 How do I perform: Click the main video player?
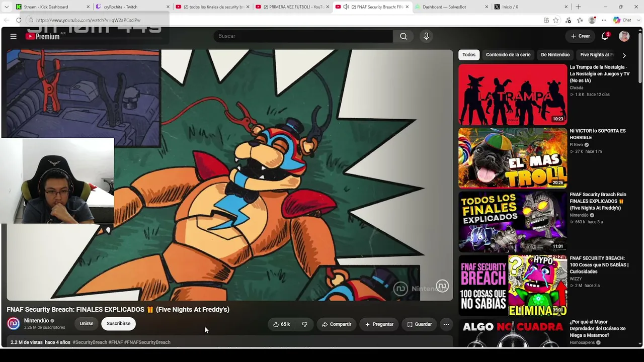pyautogui.click(x=230, y=175)
